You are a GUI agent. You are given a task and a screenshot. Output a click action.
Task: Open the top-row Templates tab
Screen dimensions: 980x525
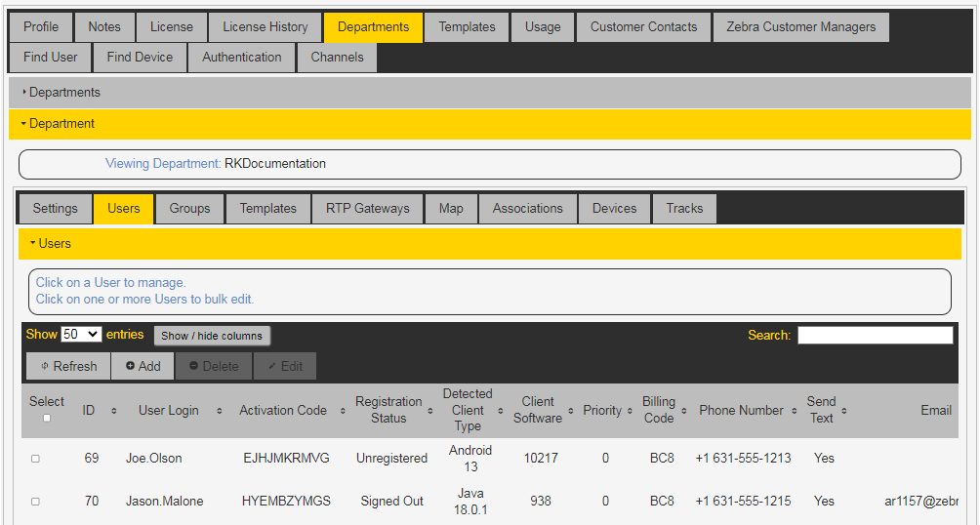tap(467, 27)
